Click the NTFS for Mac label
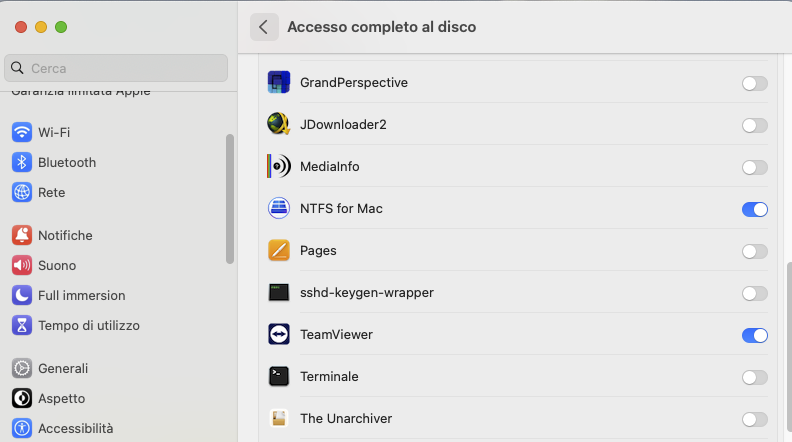The width and height of the screenshot is (792, 442). pos(341,208)
